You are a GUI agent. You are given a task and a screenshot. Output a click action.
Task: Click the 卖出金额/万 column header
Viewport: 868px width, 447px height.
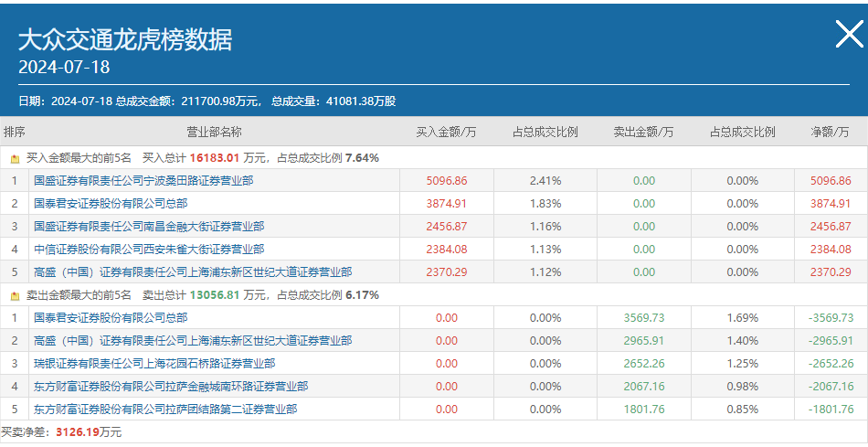point(644,132)
